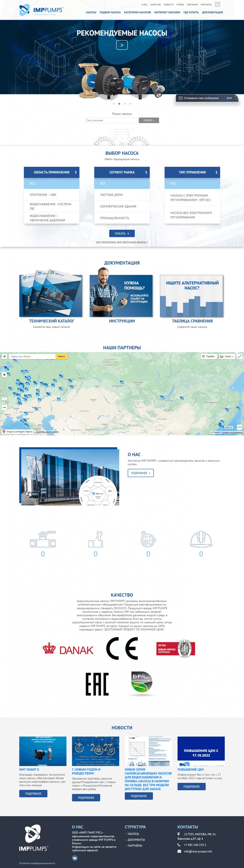Click info@imp-pumps.info email address
This screenshot has width=244, height=868.
[198, 851]
